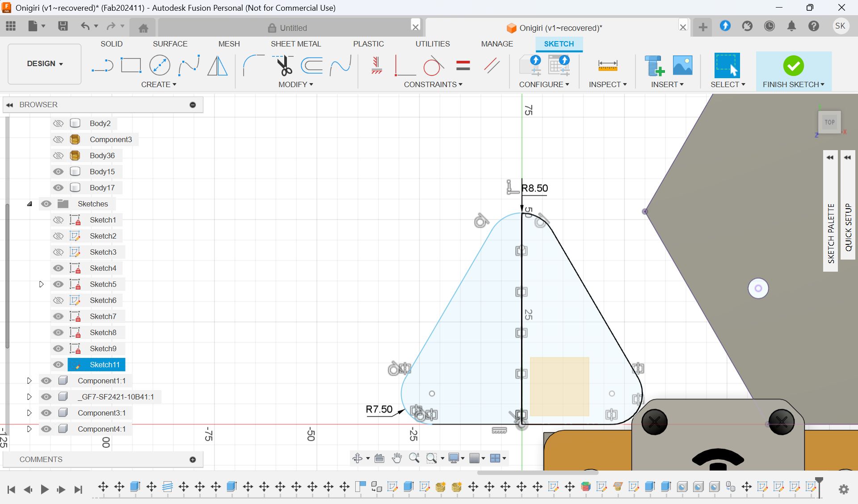Open the CREATE dropdown menu
Screen dimensions: 858x504
[x=159, y=84]
